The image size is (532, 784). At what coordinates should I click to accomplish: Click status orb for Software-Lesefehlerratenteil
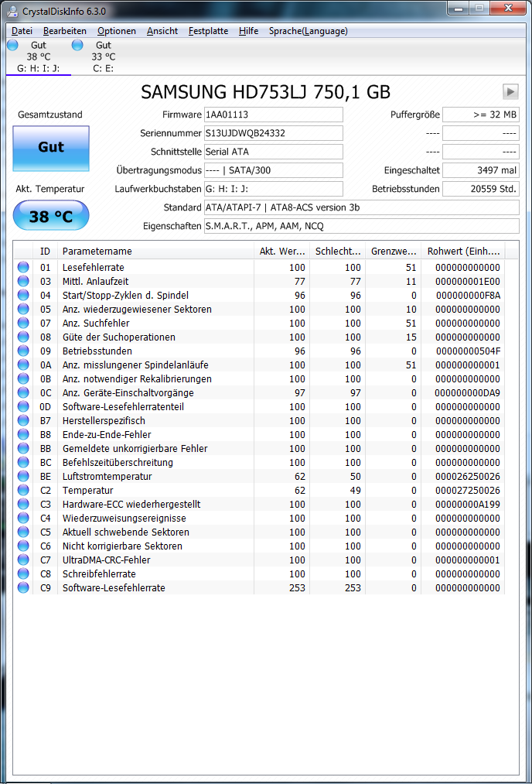tap(23, 406)
